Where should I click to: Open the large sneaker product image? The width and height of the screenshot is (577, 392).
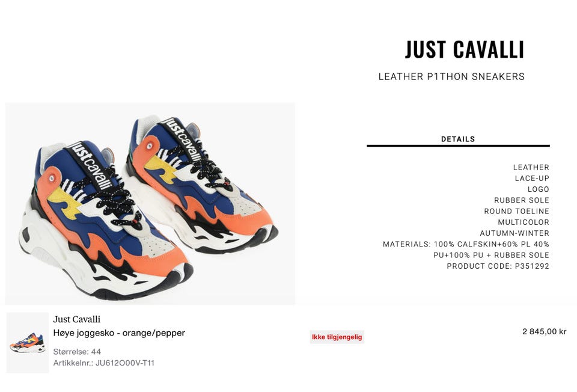[x=150, y=204]
